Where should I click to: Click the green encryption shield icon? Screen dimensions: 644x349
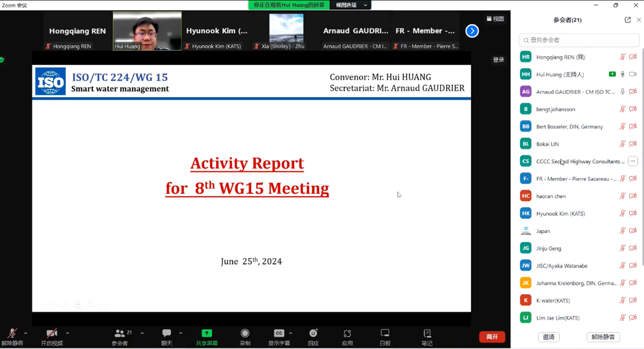2,60
